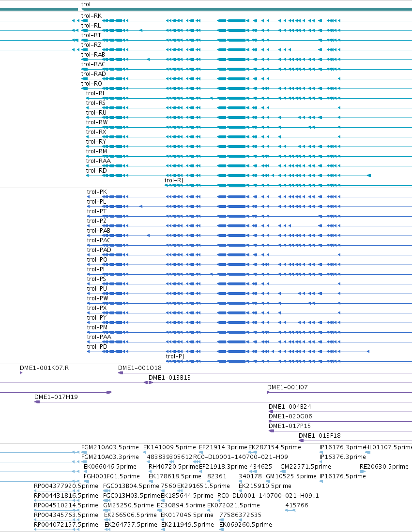Screen dimensions: 412x532
Task: Select trol-PT protein label
Action: click(x=97, y=211)
